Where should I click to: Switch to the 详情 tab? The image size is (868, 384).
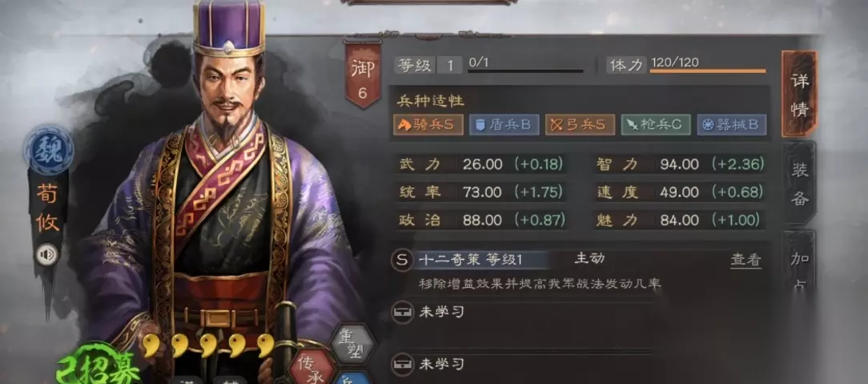click(x=799, y=95)
